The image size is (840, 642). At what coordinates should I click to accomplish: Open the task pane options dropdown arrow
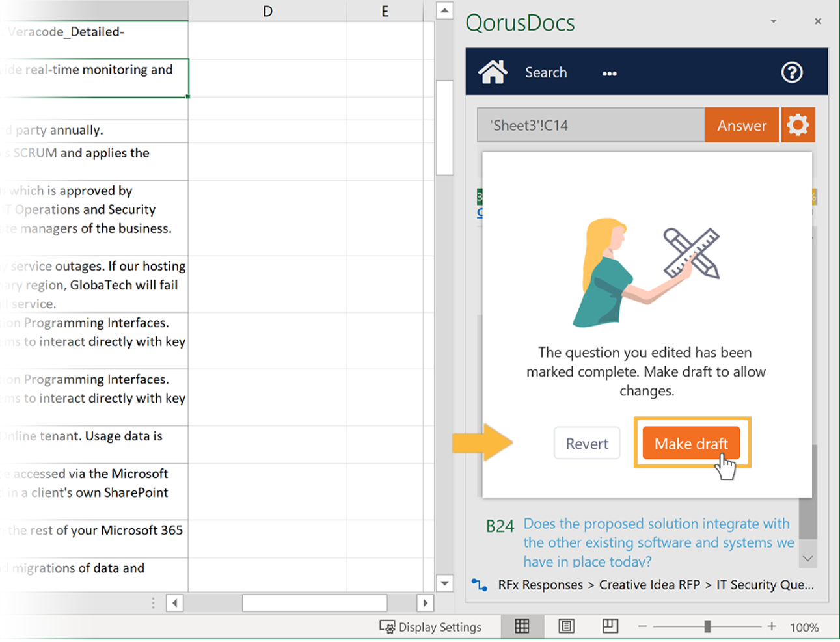click(x=773, y=21)
